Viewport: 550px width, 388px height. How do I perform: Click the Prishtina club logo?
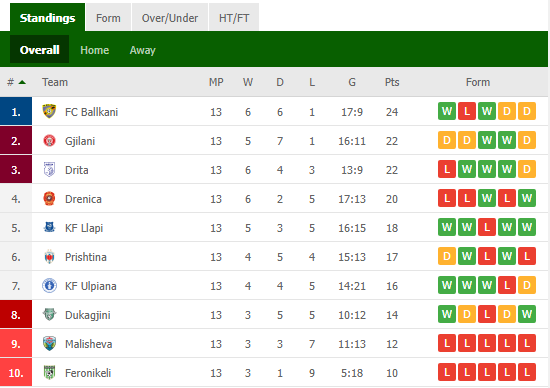coord(49,257)
